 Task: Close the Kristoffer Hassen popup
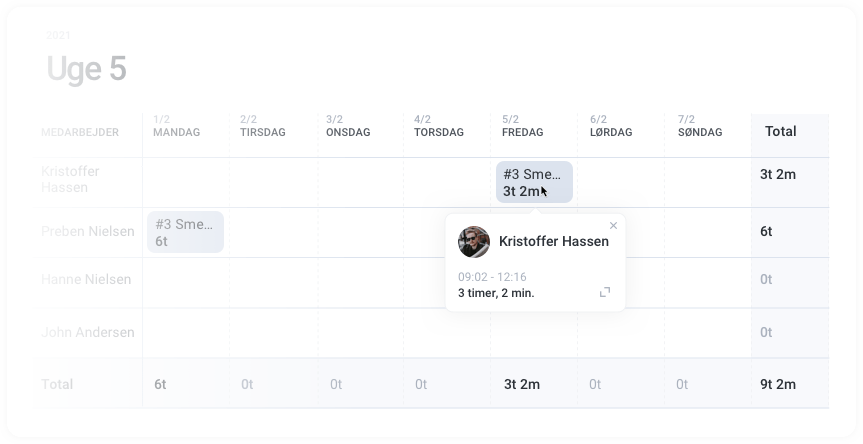[613, 226]
